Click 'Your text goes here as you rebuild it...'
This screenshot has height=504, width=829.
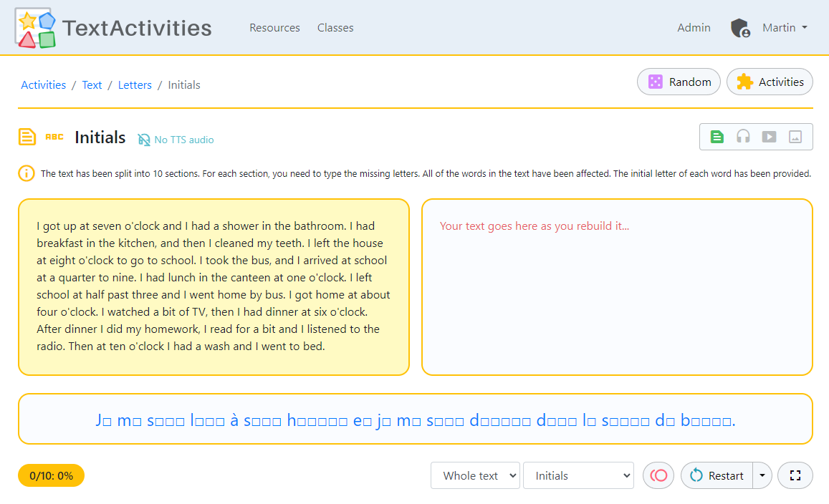coord(535,226)
